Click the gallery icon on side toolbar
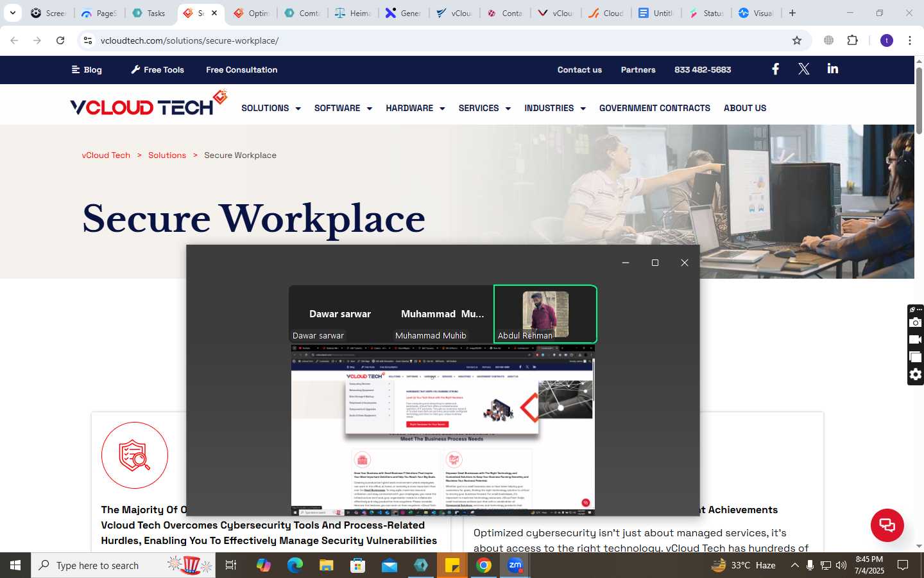924x578 pixels. pyautogui.click(x=916, y=357)
